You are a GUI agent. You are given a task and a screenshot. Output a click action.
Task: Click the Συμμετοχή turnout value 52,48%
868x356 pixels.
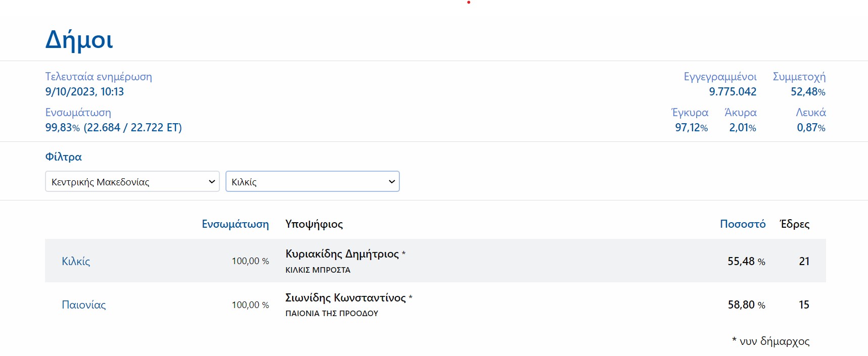tap(807, 92)
